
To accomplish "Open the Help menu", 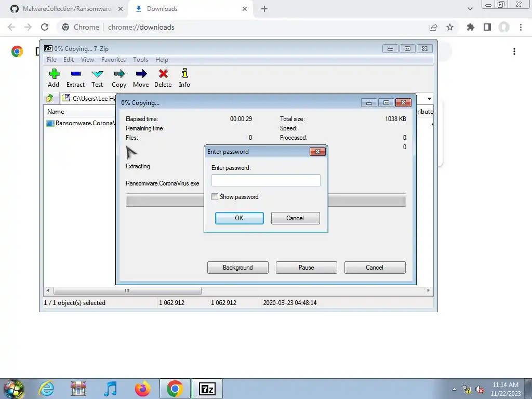I will (162, 60).
